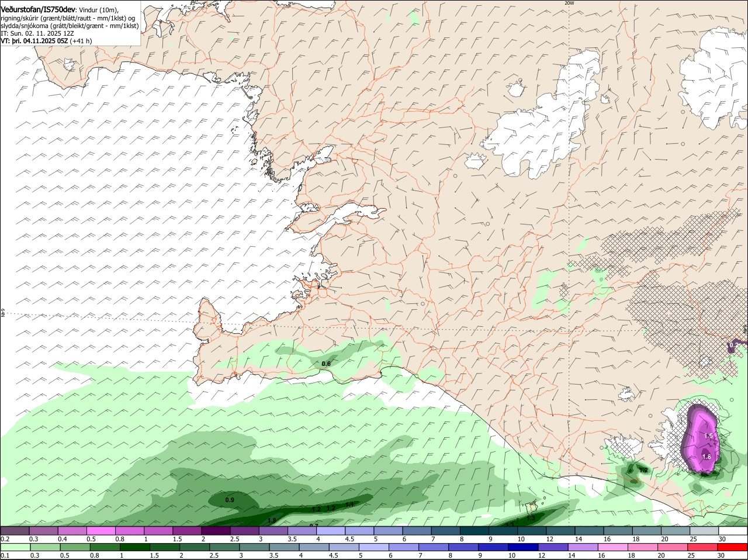
Task: Select upper legend swatch between 8 and 9
Action: click(474, 531)
